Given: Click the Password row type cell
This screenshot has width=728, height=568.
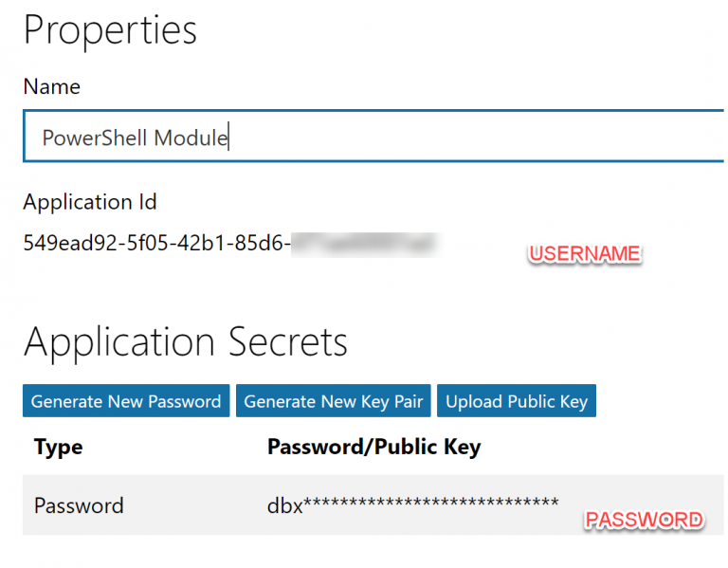Looking at the screenshot, I should [79, 505].
